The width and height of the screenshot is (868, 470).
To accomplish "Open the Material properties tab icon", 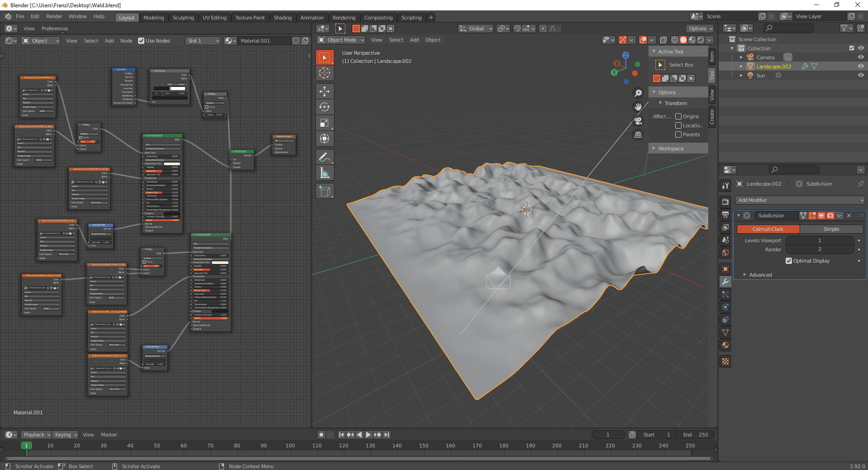I will point(725,345).
